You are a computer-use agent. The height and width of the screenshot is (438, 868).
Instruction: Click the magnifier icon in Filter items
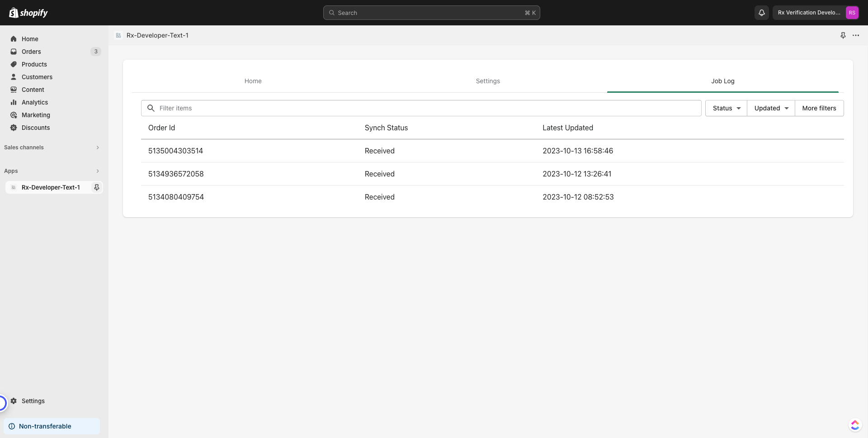click(x=151, y=108)
